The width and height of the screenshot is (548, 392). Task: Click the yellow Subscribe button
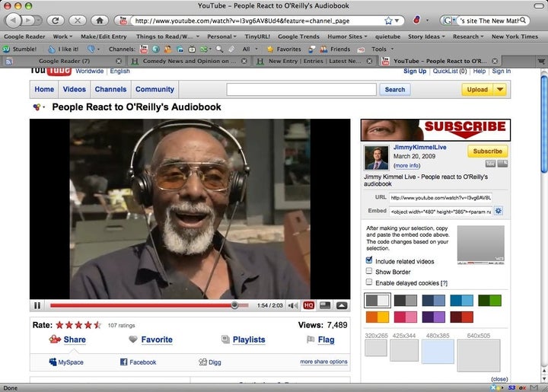pos(488,151)
